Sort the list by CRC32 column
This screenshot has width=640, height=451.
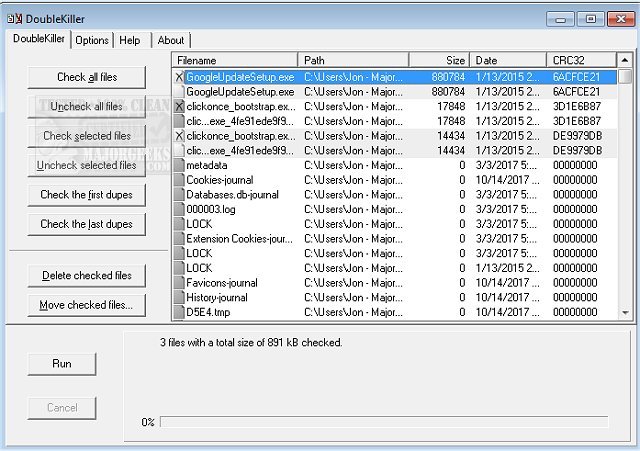[581, 60]
